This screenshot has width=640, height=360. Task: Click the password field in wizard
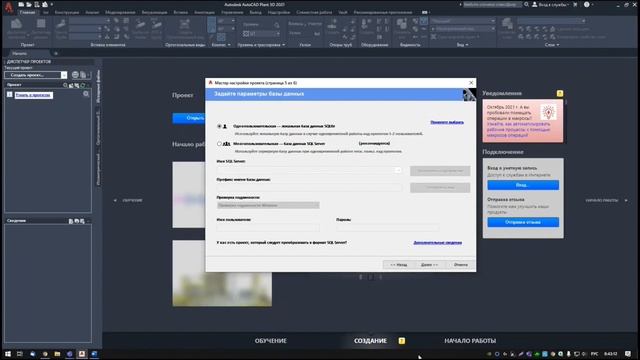tap(388, 227)
